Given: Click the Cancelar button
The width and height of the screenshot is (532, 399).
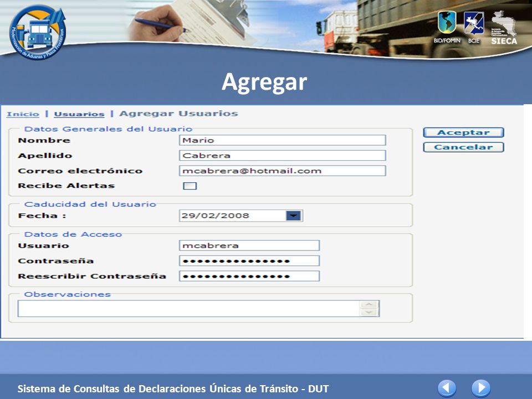Looking at the screenshot, I should pos(463,147).
